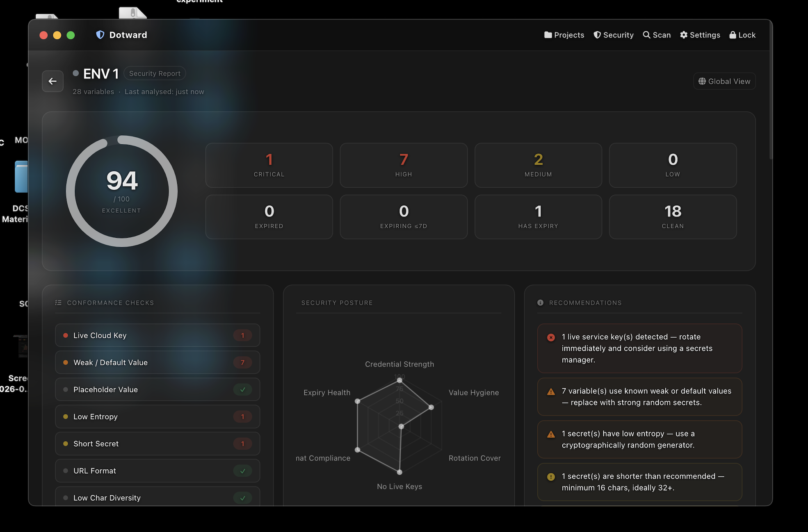Open the Projects section
808x532 pixels.
[x=564, y=35]
